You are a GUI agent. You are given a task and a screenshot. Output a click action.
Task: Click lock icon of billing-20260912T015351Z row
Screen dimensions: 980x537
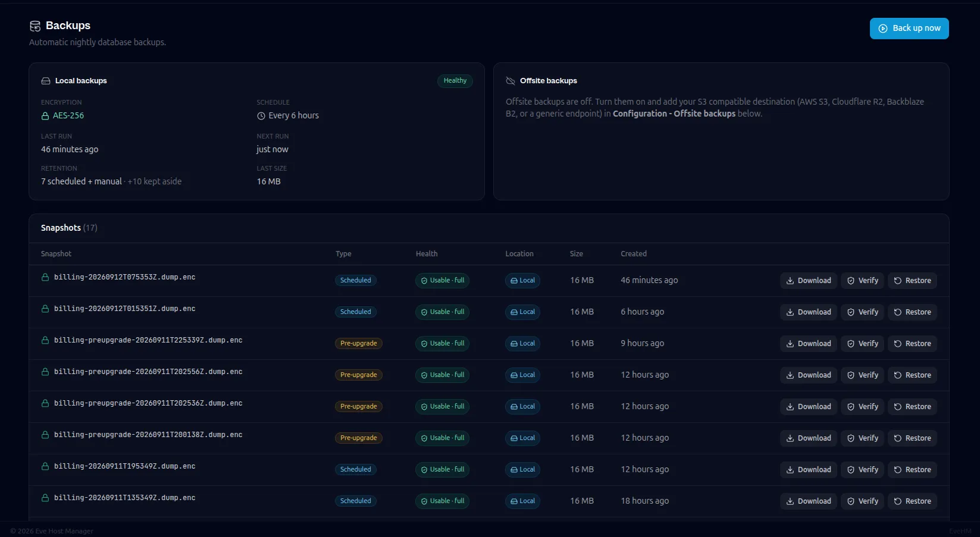point(45,309)
